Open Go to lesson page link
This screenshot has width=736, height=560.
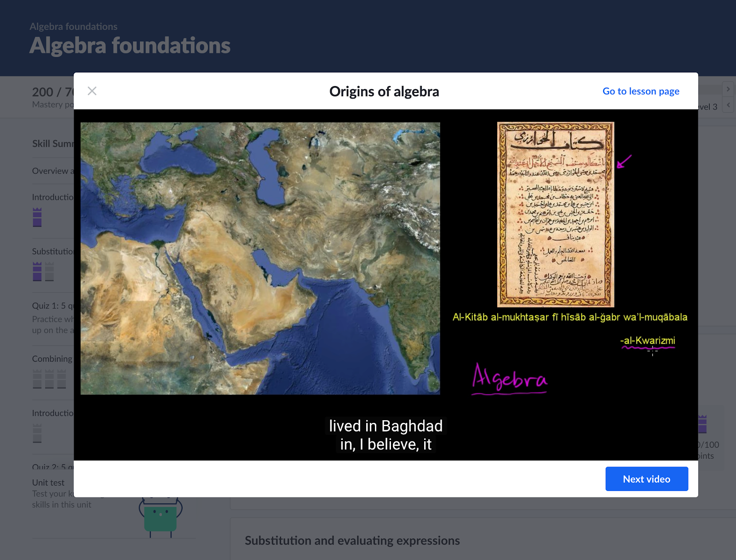coord(641,91)
